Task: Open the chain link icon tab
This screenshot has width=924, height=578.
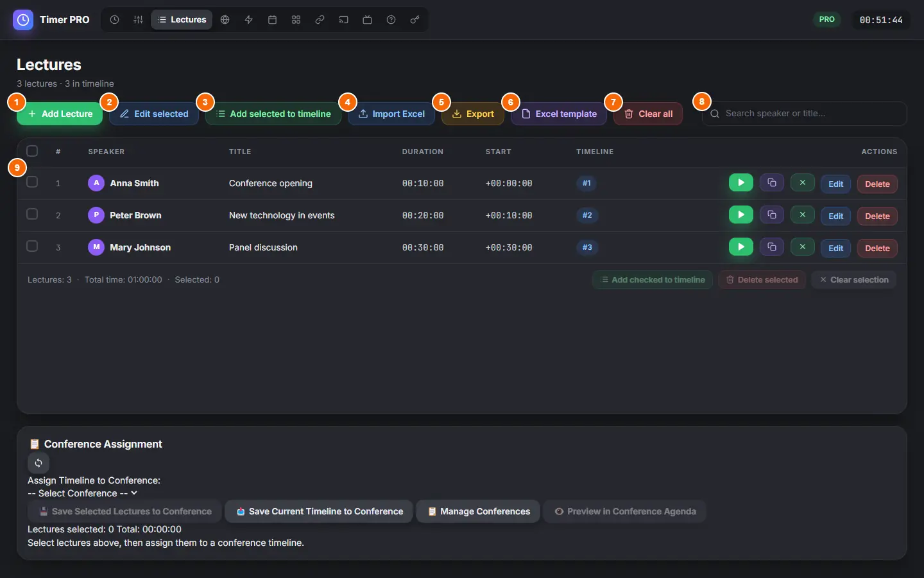Action: [x=320, y=20]
